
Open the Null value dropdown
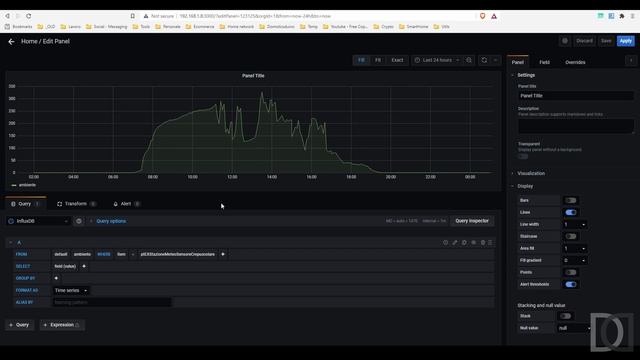[574, 328]
